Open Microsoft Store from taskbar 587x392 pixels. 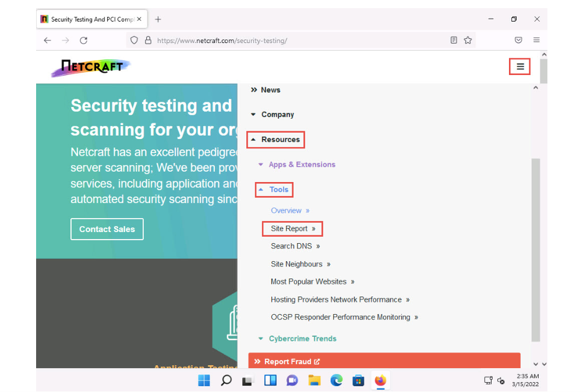point(358,380)
